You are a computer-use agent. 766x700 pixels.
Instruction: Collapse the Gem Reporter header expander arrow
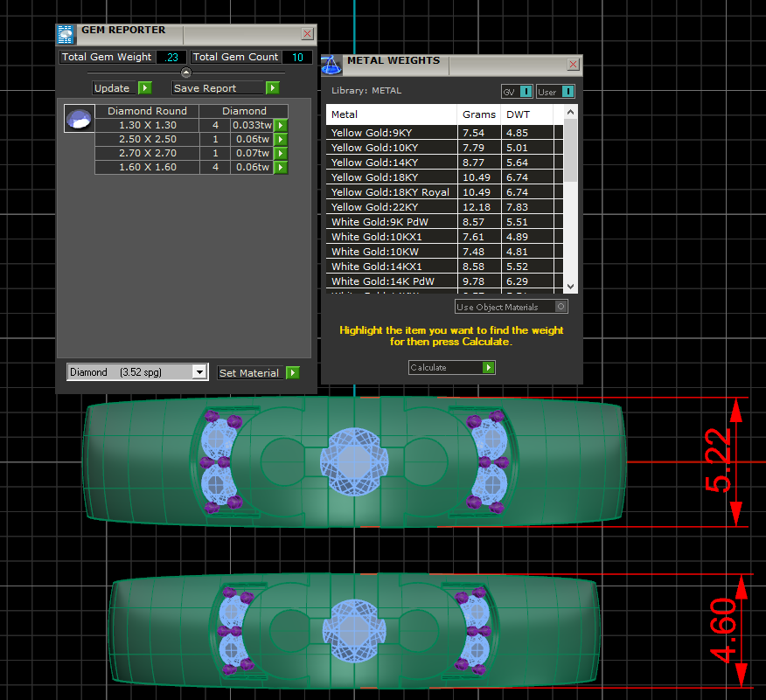coord(186,73)
